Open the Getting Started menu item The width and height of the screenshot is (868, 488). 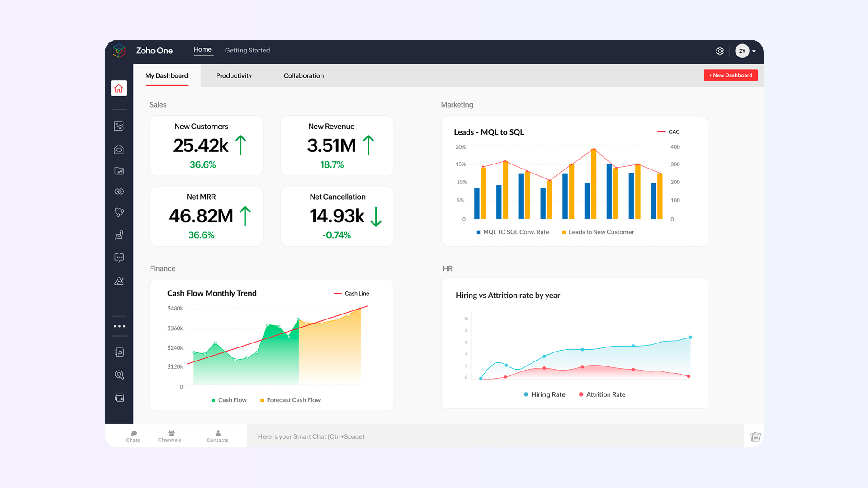247,50
